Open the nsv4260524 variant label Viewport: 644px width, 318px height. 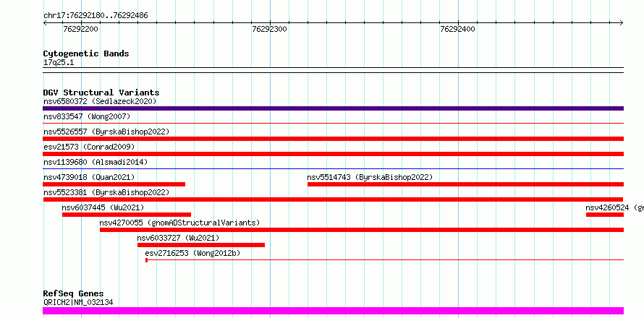tap(614, 207)
